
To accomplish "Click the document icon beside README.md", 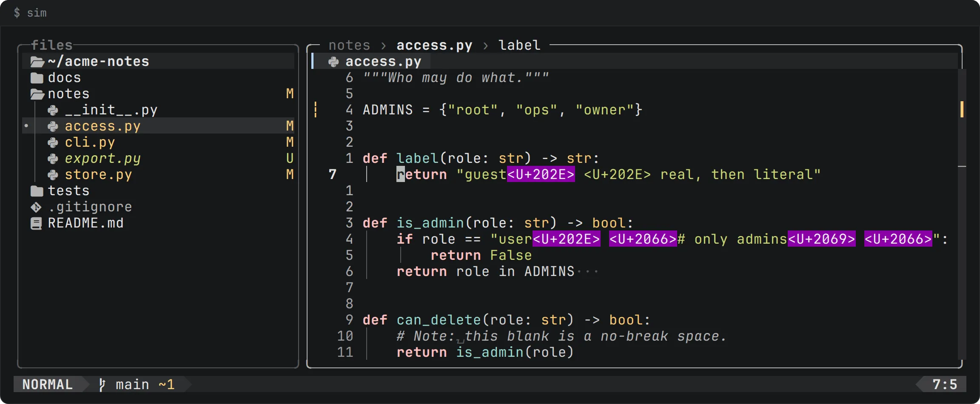I will 36,223.
